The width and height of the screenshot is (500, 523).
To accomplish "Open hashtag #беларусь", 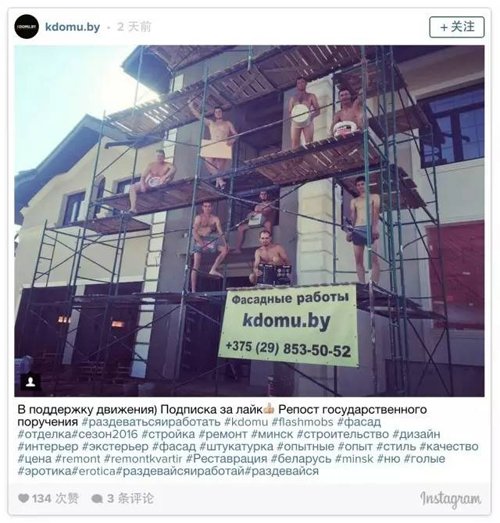I will click(x=301, y=459).
